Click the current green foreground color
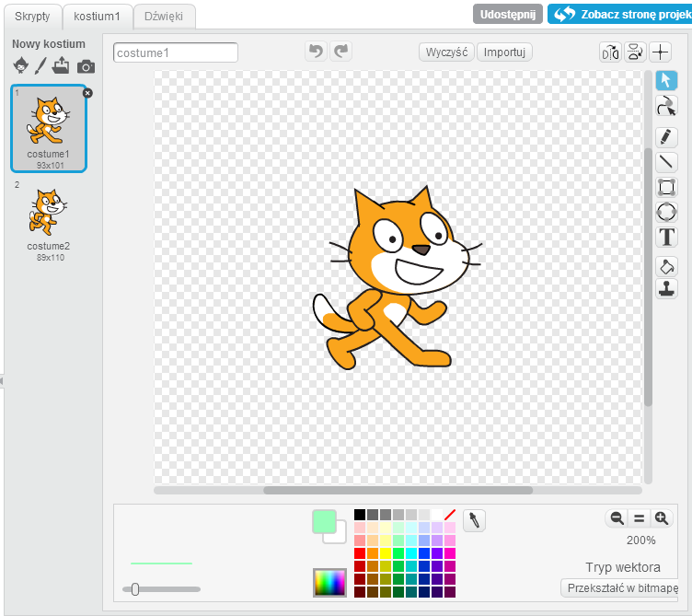Viewport: 692px width, 616px height. click(x=324, y=521)
